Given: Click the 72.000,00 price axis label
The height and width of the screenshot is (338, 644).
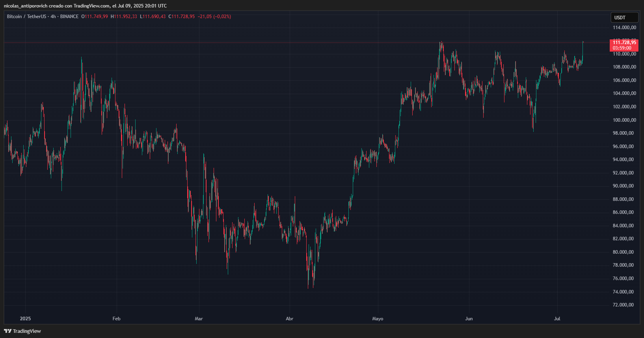Looking at the screenshot, I should pyautogui.click(x=623, y=305).
